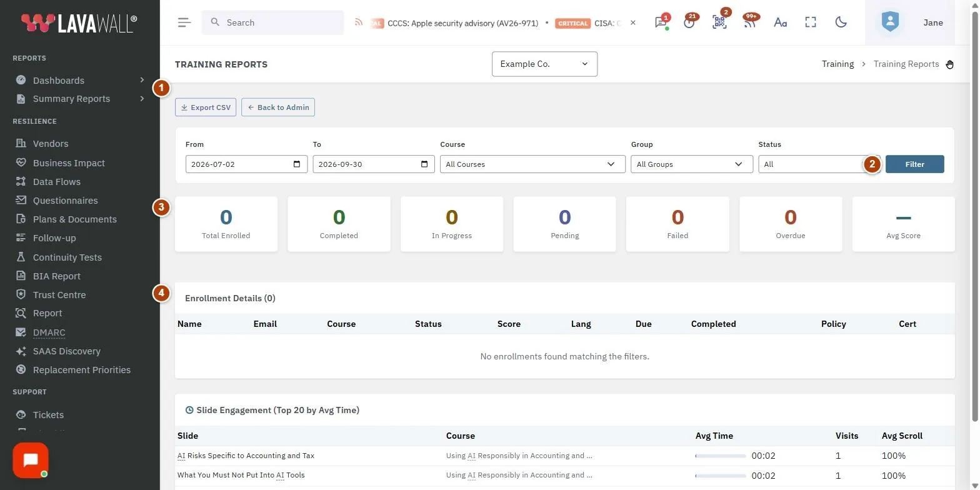Open DMARC in sidebar
This screenshot has width=980, height=490.
click(x=49, y=332)
